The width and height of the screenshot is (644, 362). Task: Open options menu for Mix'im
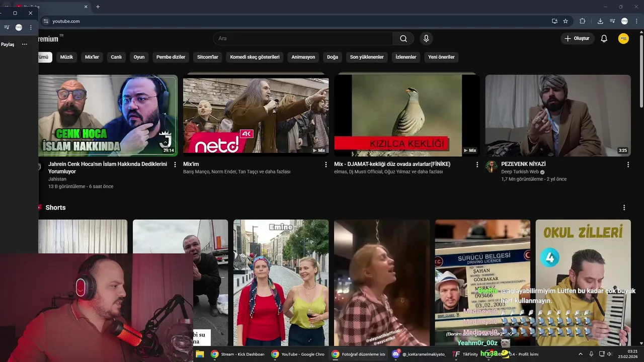[x=326, y=164]
